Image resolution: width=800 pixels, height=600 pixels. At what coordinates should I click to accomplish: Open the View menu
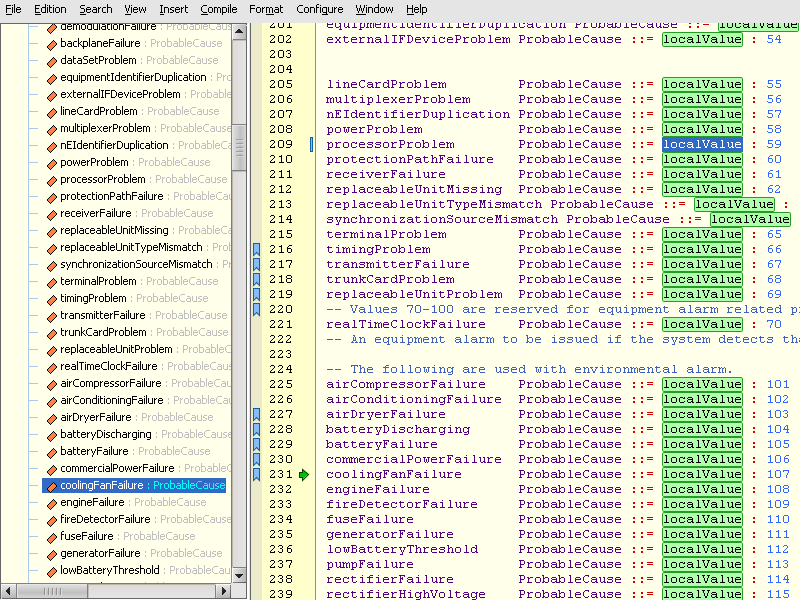click(x=135, y=9)
